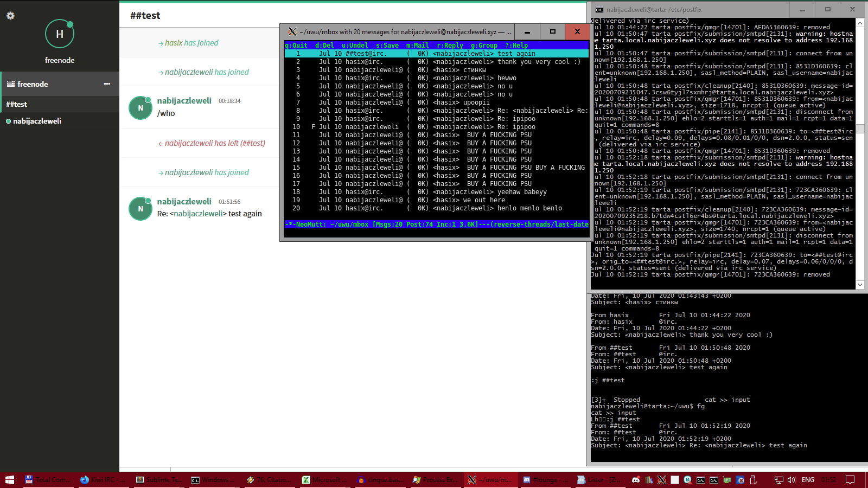Click the X11 icon in the NeoMutt title bar
The width and height of the screenshot is (868, 488).
pos(292,32)
